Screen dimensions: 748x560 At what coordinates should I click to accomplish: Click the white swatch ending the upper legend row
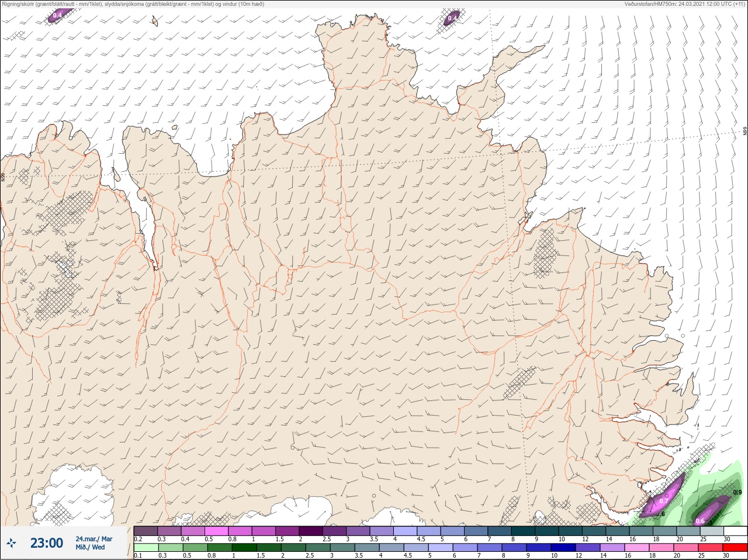click(736, 531)
